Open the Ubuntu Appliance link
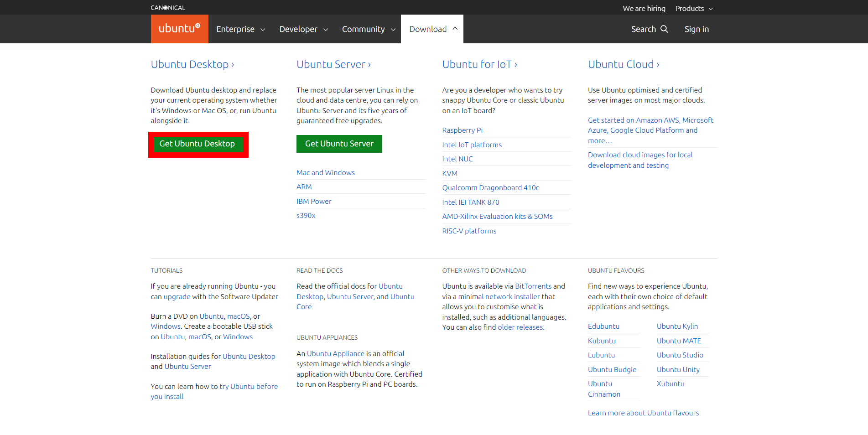 336,354
